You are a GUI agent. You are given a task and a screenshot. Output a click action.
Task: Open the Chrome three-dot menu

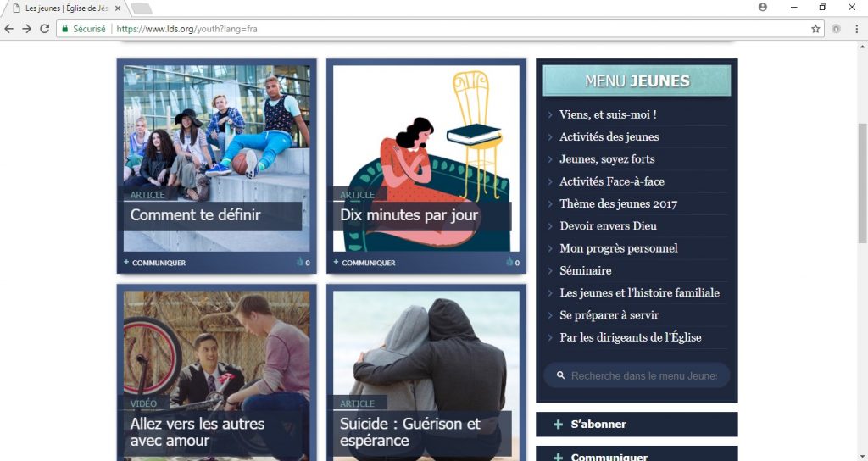click(856, 29)
